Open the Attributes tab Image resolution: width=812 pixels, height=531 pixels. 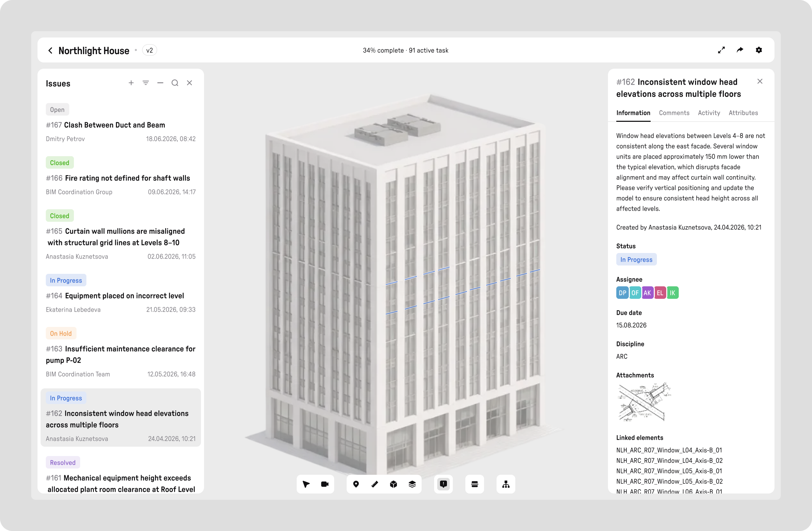pos(743,113)
